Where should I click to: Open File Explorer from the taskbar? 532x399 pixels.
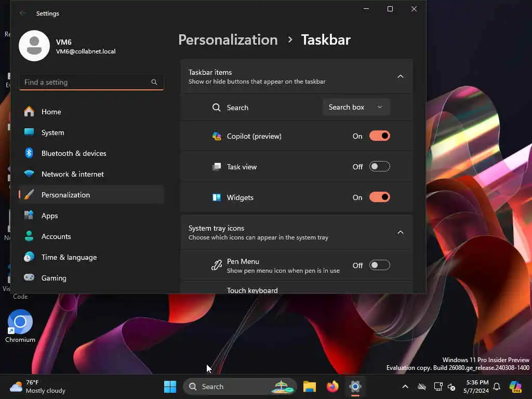pyautogui.click(x=310, y=387)
